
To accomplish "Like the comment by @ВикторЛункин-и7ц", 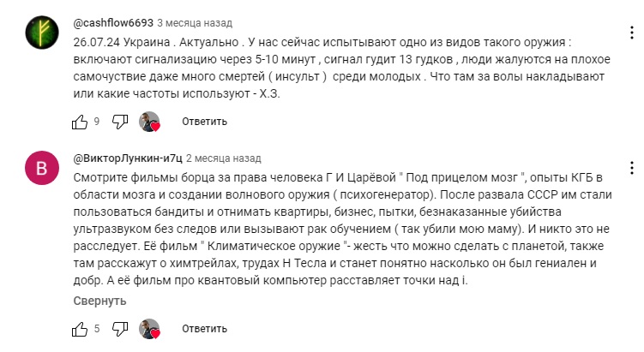I will [x=80, y=329].
